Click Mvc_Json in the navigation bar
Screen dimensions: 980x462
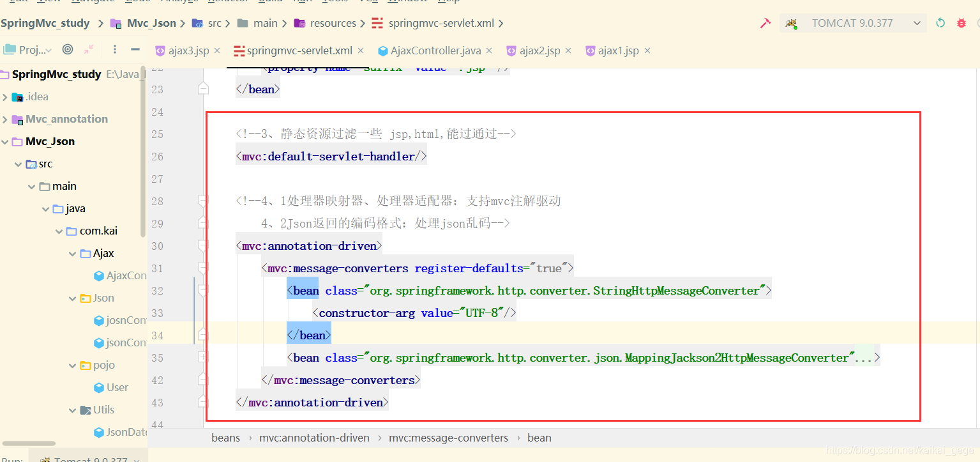pos(151,23)
